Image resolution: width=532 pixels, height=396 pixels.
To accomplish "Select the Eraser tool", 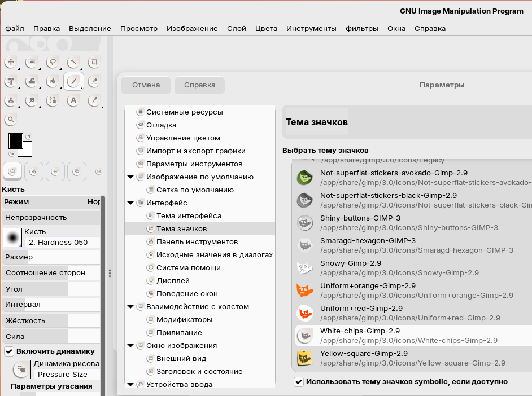I will coord(94,81).
